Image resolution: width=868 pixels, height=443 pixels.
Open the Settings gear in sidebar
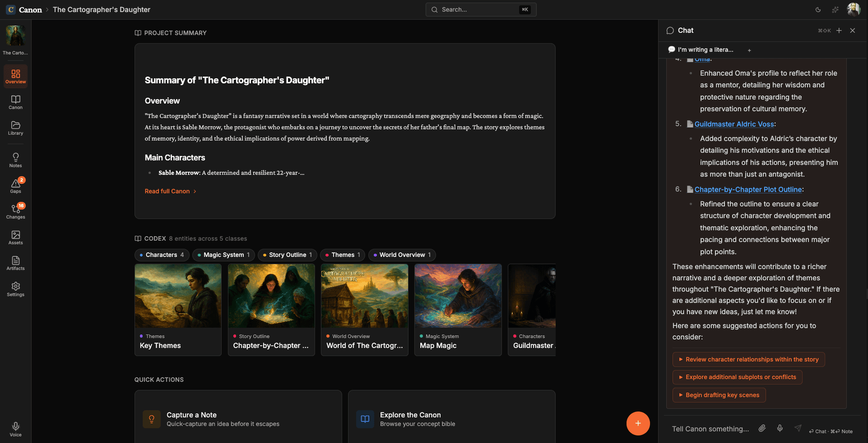[x=15, y=289]
